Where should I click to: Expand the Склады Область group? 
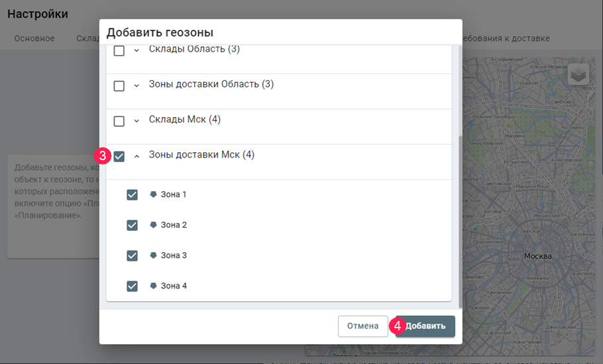[137, 51]
